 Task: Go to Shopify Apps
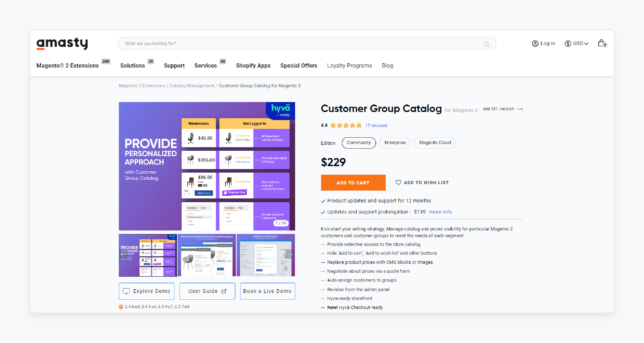click(x=253, y=66)
